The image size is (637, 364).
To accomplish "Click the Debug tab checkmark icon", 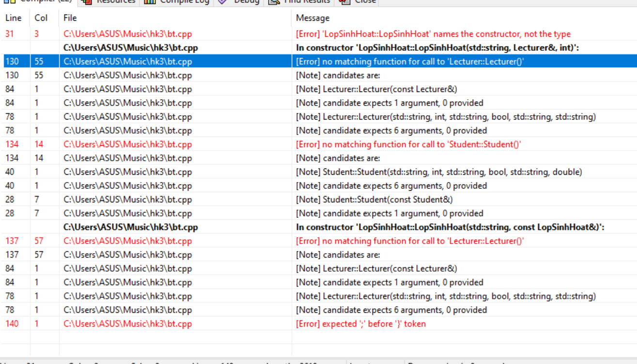I will coord(222,1).
